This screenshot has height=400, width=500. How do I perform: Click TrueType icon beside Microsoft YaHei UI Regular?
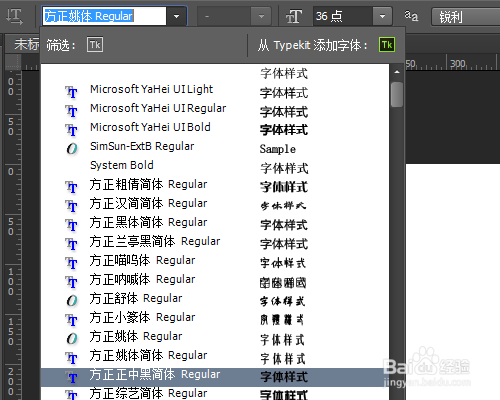click(x=72, y=111)
